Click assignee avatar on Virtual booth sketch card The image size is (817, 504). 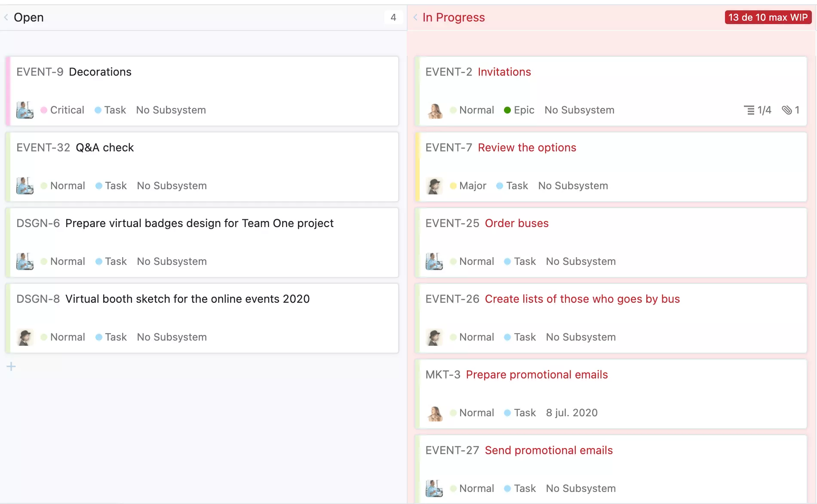(25, 337)
